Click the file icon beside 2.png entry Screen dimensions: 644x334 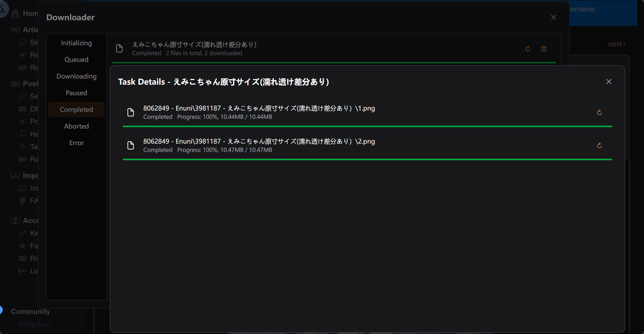[x=130, y=145]
